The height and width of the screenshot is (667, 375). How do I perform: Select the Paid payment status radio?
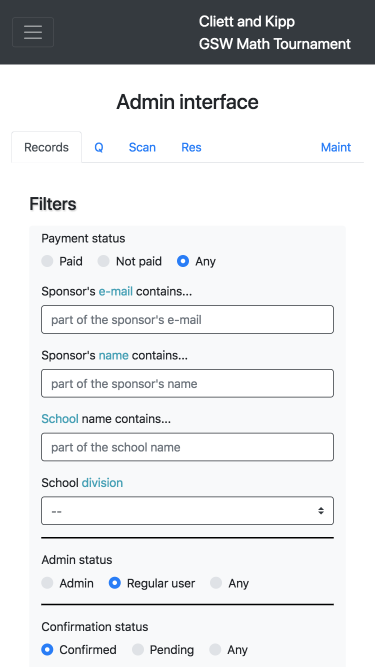tap(47, 261)
